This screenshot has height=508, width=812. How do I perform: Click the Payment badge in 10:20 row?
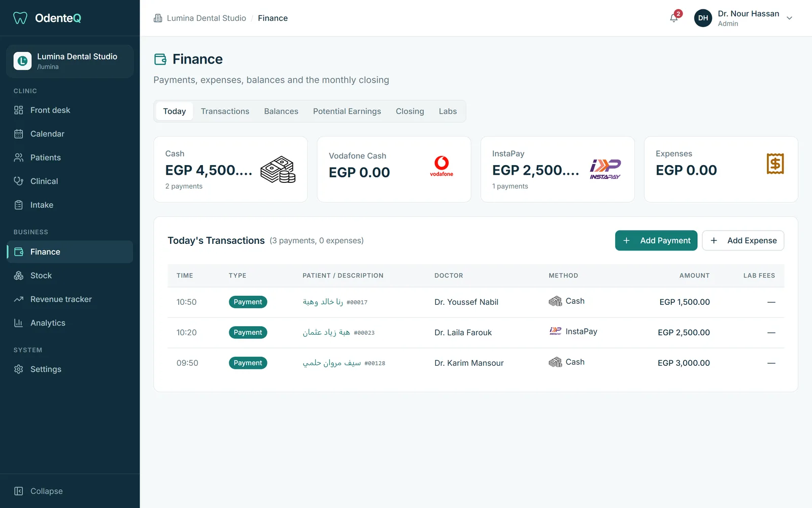[248, 332]
